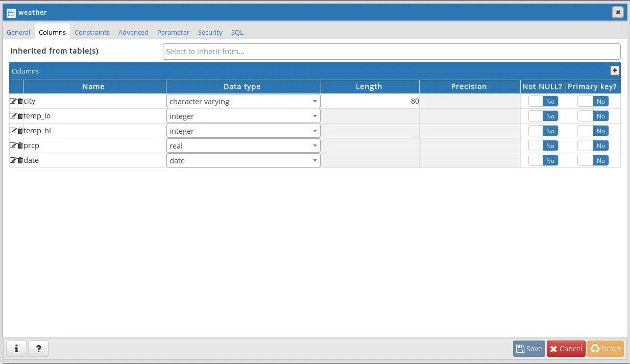Click the weather table icon in title bar

click(x=11, y=12)
